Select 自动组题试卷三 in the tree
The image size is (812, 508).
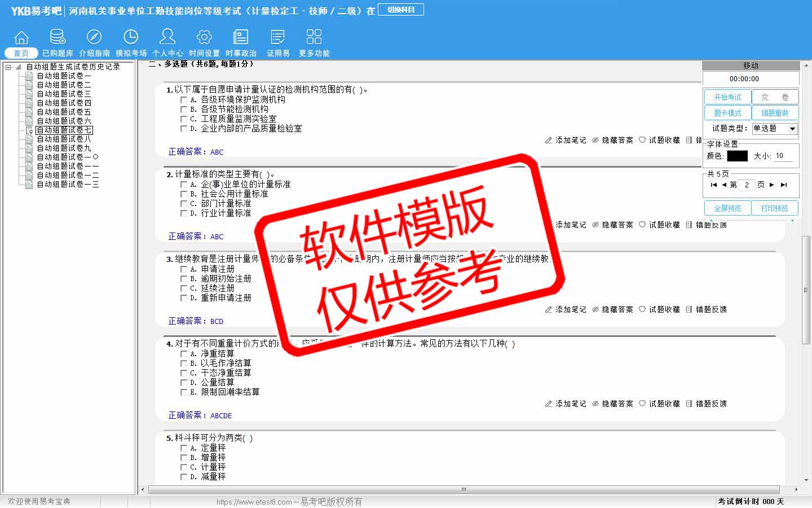click(64, 94)
